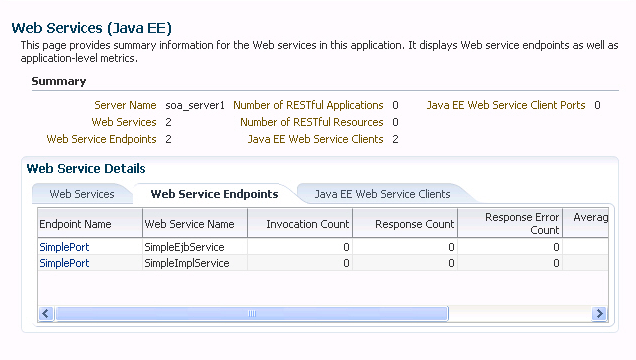Click the Response Error Count column header
Image resolution: width=636 pixels, height=360 pixels.
510,223
